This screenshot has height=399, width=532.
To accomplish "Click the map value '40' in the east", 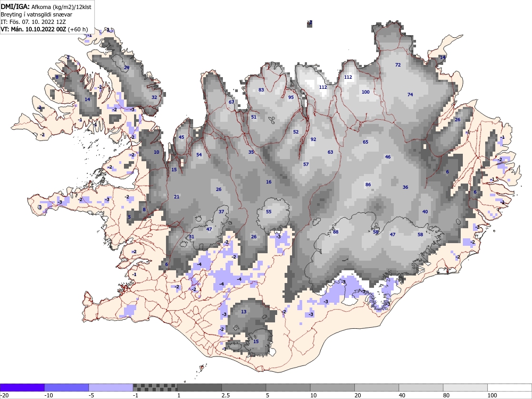I will [425, 212].
